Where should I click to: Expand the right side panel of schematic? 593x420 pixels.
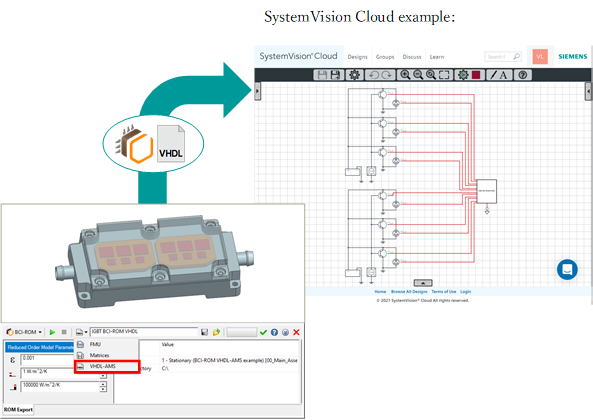click(x=588, y=91)
